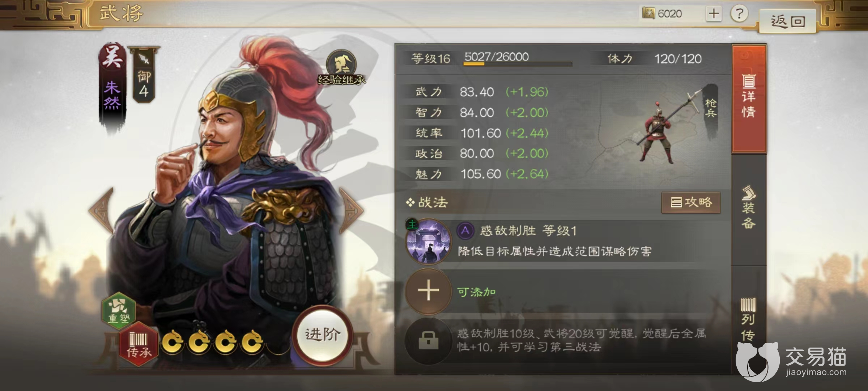
Task: Open the 攻略 strategy guide button
Action: click(691, 202)
